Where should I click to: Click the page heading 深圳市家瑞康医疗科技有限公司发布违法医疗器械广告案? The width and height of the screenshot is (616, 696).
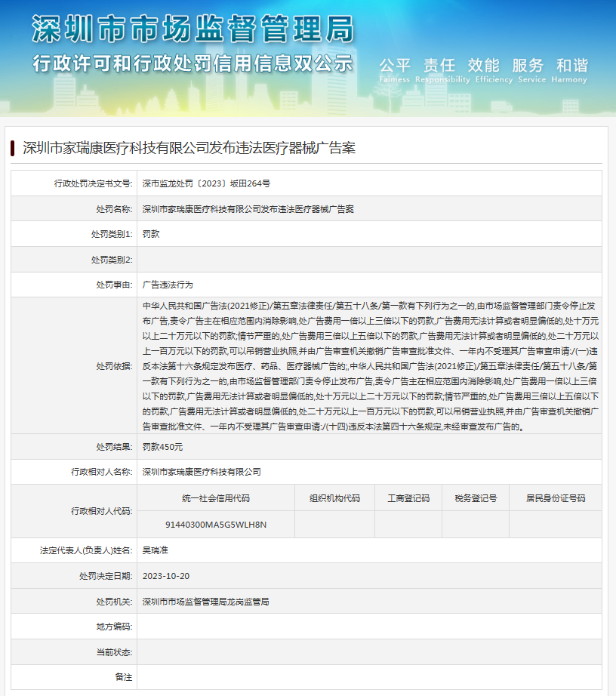[189, 148]
